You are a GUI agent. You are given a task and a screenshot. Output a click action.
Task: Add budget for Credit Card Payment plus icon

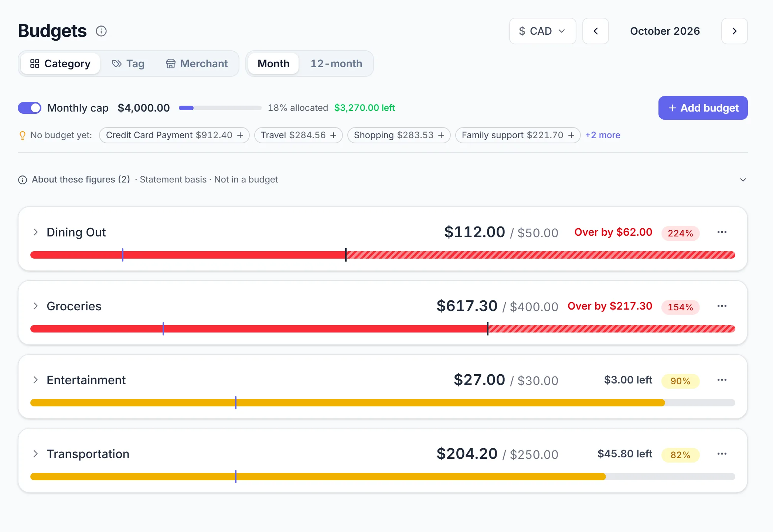[240, 135]
